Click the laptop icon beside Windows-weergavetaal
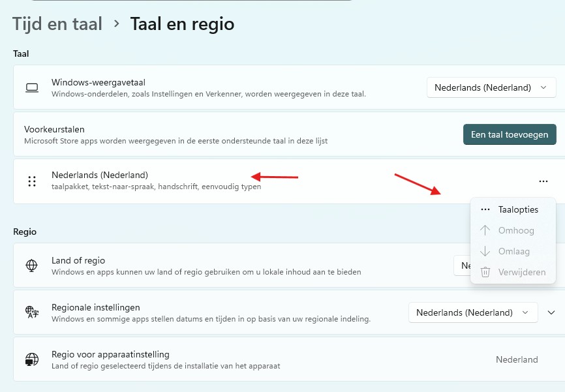This screenshot has height=392, width=565. pos(32,88)
